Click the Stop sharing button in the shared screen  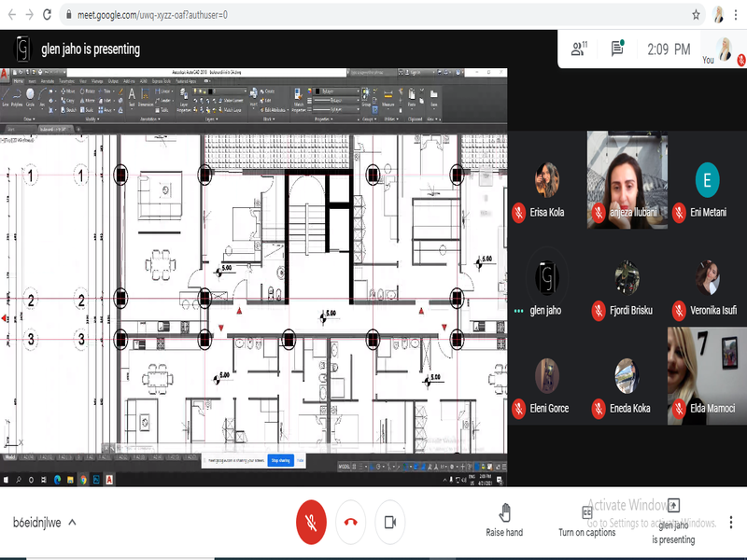pyautogui.click(x=280, y=460)
